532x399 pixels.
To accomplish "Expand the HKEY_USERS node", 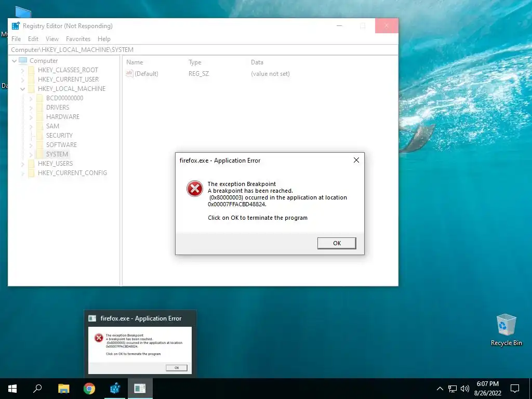I will click(22, 164).
